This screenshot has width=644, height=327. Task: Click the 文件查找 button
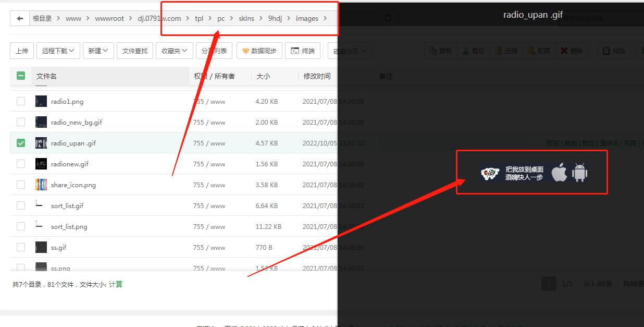[x=135, y=51]
